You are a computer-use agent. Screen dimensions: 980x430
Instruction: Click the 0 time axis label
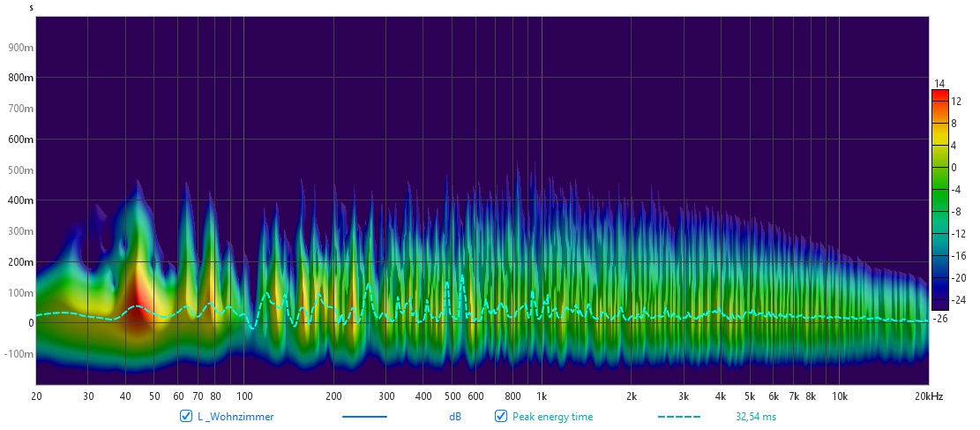[x=30, y=324]
